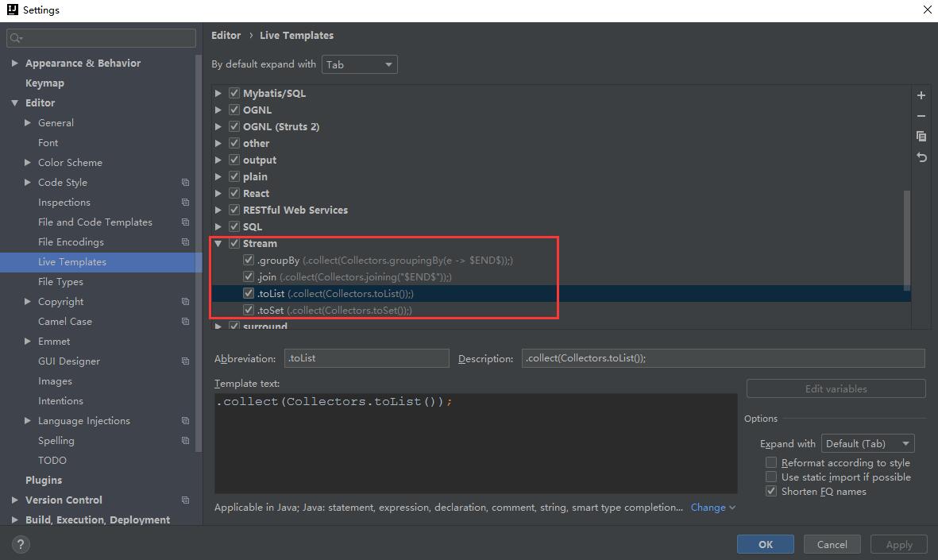This screenshot has height=560, width=938.
Task: Collapse the Editor settings node
Action: tap(15, 103)
